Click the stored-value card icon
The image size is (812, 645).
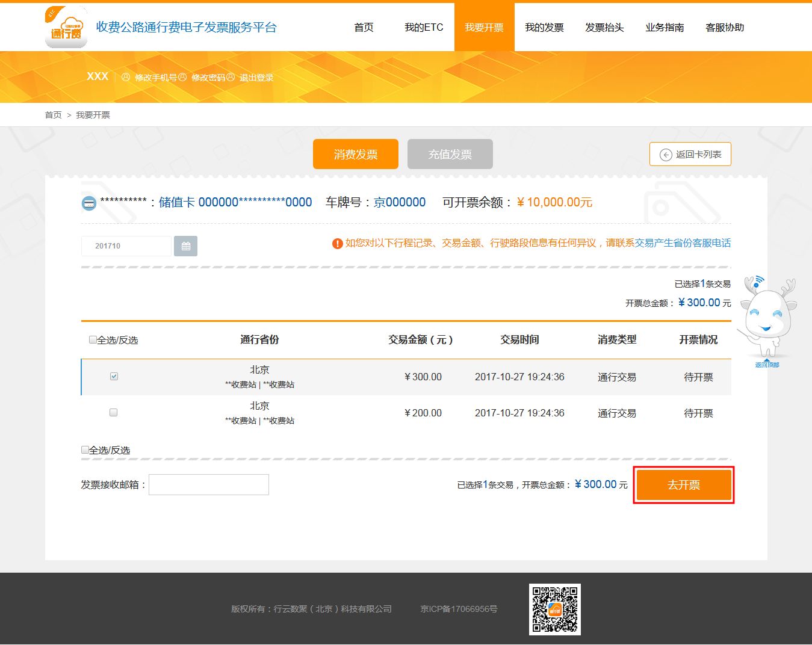click(x=88, y=203)
